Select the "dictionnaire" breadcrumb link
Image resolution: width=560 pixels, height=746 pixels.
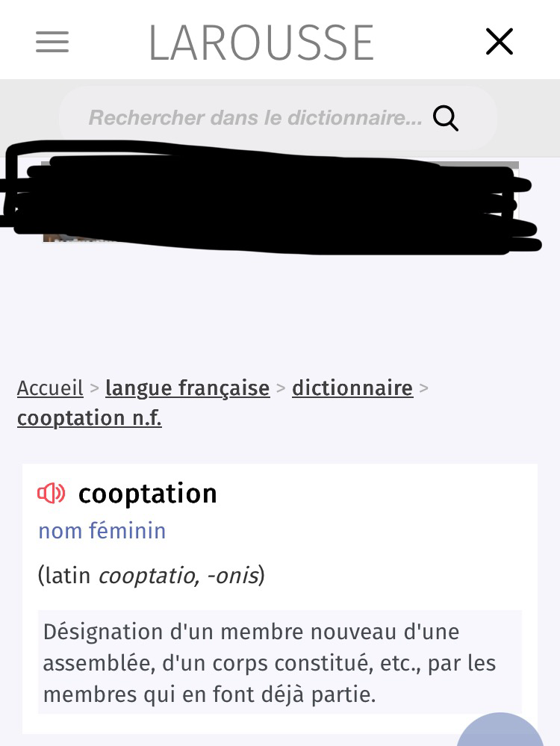(352, 388)
